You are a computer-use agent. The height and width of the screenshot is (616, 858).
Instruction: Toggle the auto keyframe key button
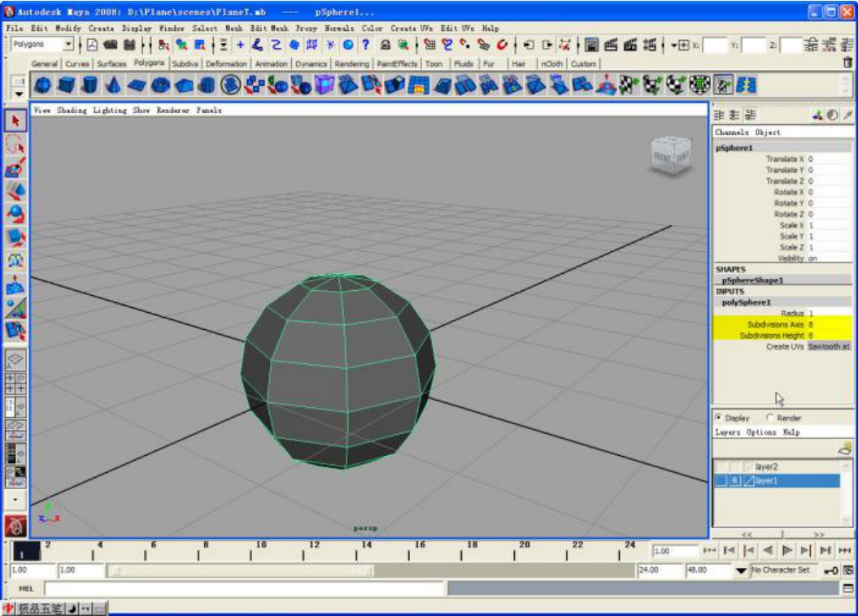click(x=831, y=570)
